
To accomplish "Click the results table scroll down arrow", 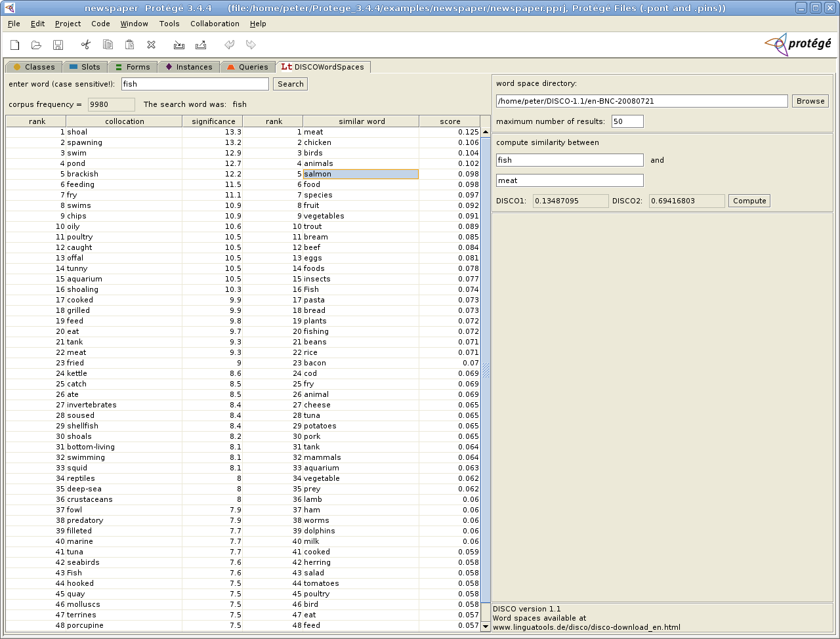I will [x=486, y=627].
